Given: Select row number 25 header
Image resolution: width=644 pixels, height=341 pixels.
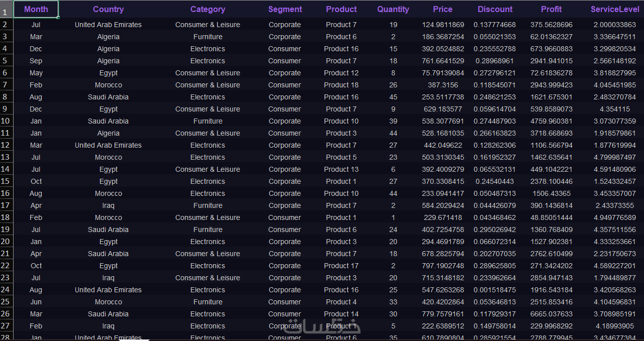Looking at the screenshot, I should pos(6,302).
